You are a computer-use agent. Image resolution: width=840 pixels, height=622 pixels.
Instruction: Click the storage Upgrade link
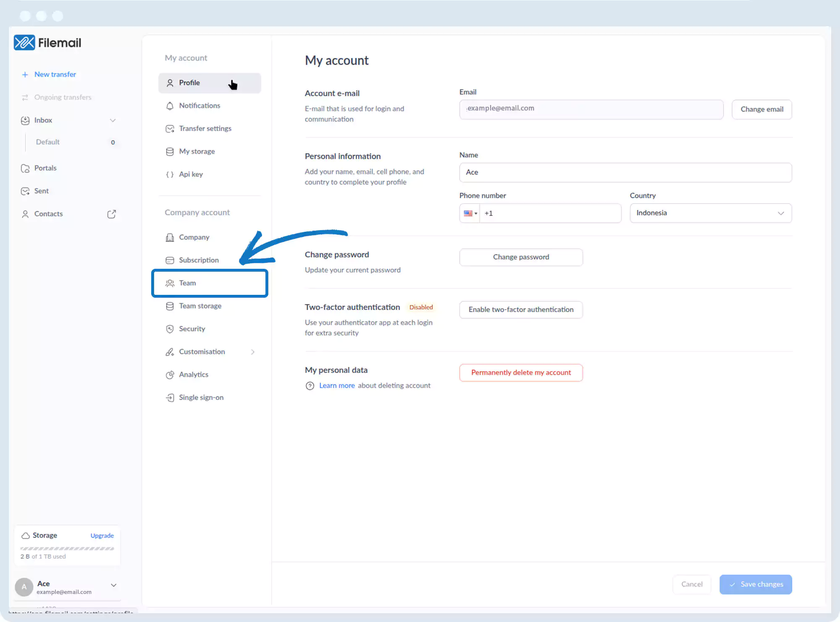tap(102, 535)
